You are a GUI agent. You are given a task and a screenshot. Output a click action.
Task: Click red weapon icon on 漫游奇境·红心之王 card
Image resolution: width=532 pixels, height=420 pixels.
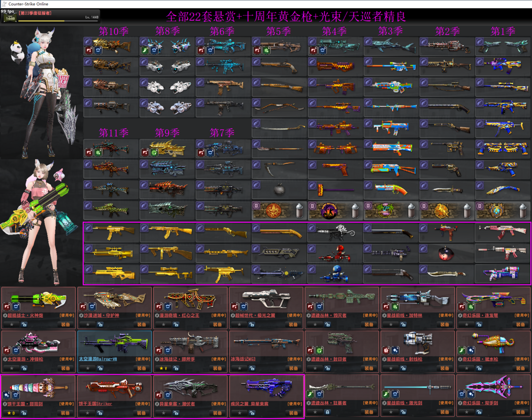pos(159,307)
